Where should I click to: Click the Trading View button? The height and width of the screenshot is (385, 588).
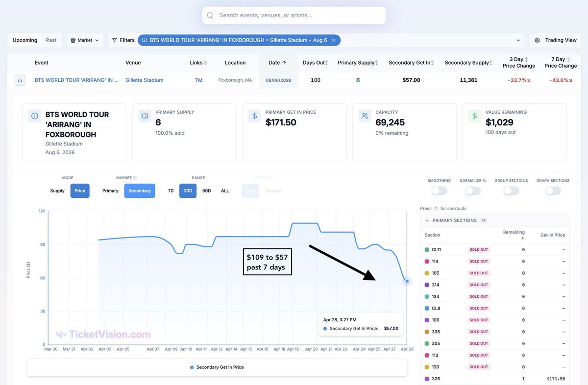(556, 40)
